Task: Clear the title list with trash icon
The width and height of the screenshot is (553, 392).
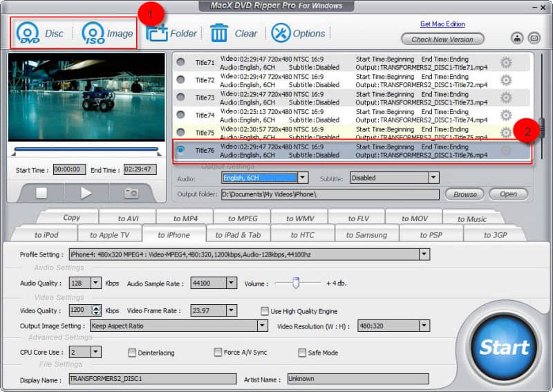Action: click(219, 33)
